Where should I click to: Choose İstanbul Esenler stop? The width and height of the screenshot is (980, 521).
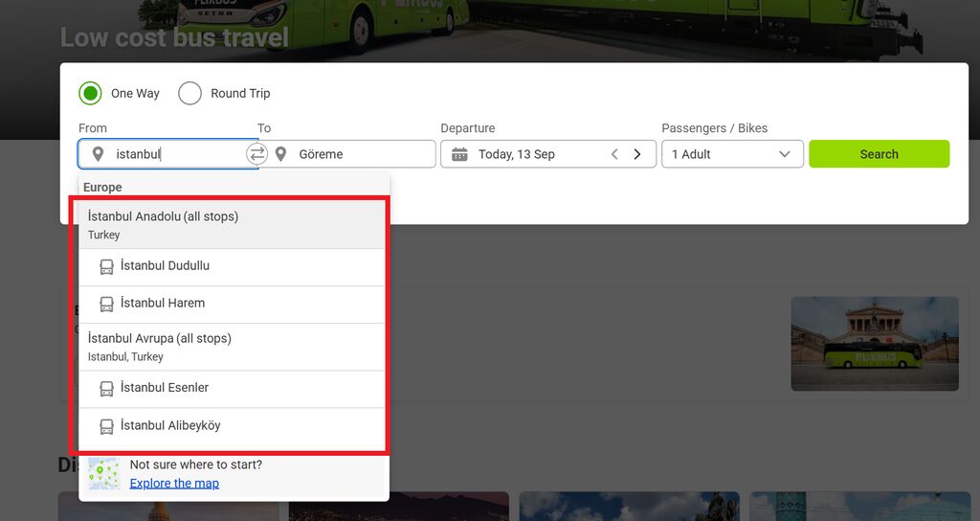[232, 389]
